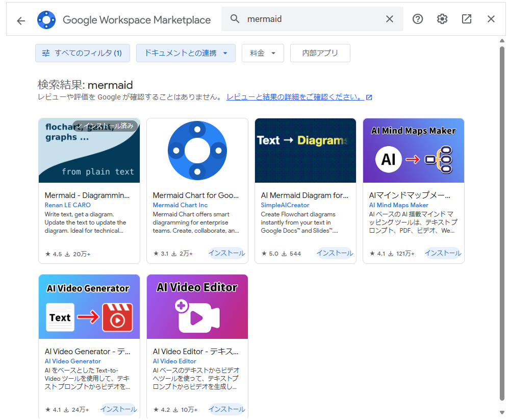
Task: Click into the mermaid search field
Action: [312, 19]
